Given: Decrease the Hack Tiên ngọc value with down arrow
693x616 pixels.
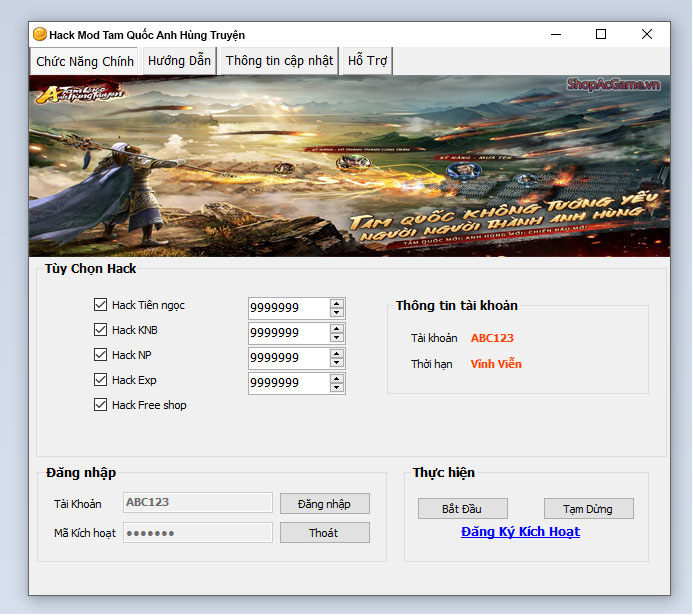Looking at the screenshot, I should [x=337, y=312].
